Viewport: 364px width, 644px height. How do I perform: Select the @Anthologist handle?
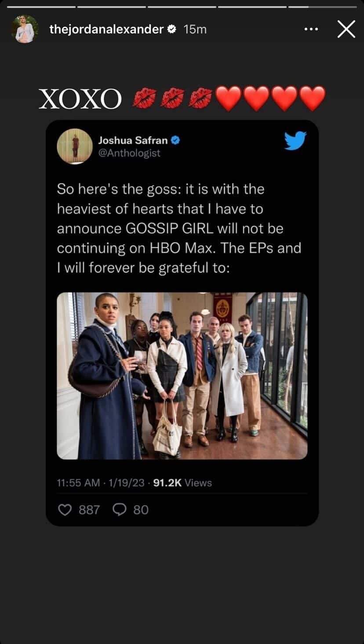click(x=129, y=153)
